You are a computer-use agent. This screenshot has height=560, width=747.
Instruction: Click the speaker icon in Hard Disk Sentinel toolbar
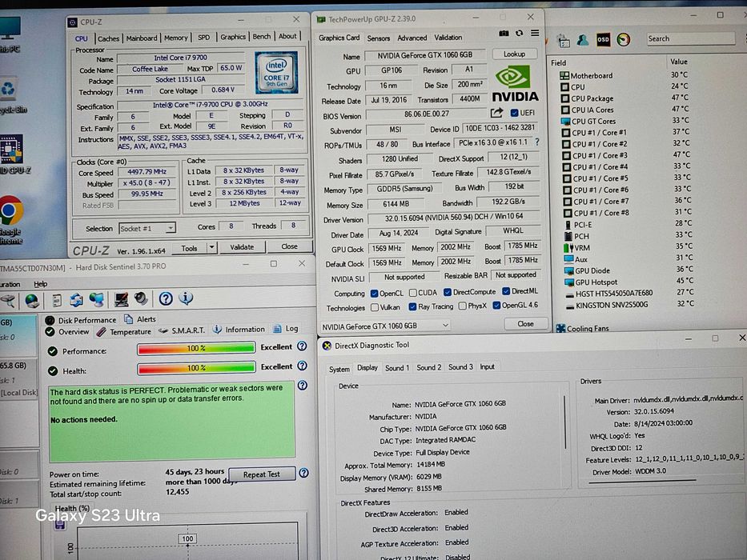[x=141, y=298]
